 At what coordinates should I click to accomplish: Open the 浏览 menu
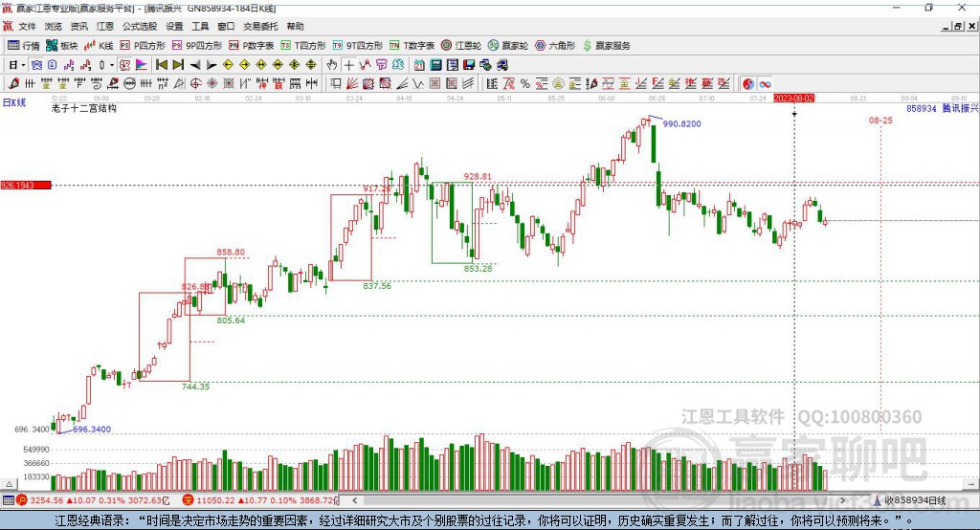click(x=54, y=26)
